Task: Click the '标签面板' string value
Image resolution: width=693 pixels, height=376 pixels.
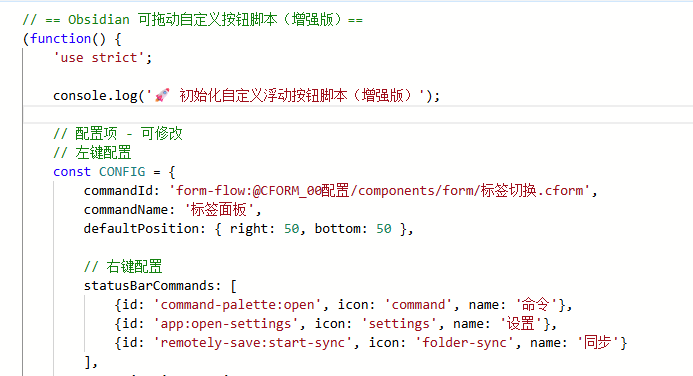Action: pyautogui.click(x=219, y=210)
